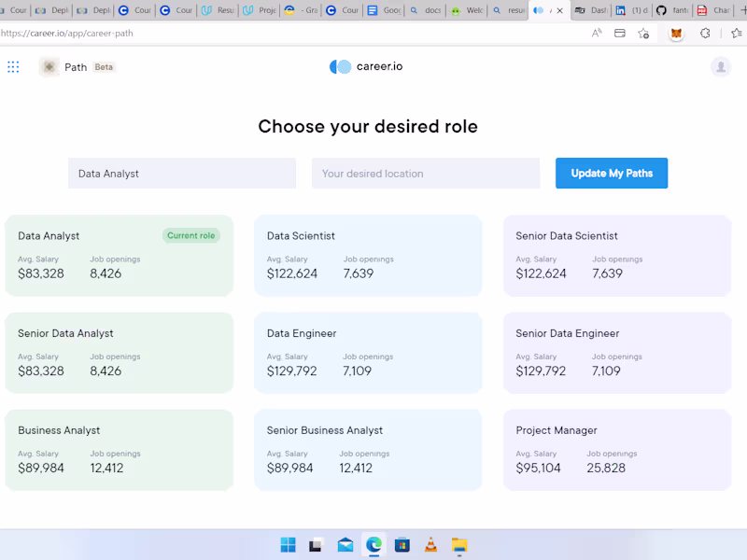Open the apps grid menu icon
The width and height of the screenshot is (747, 560).
13,67
